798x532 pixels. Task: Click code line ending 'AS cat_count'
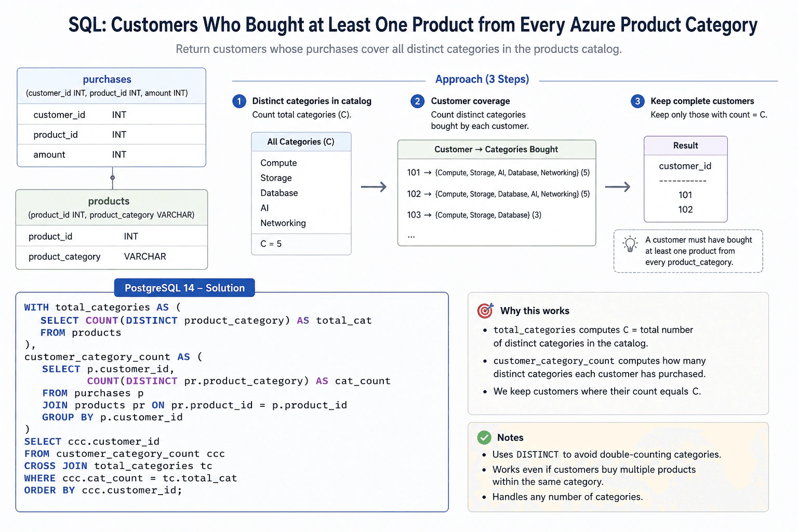pos(238,381)
